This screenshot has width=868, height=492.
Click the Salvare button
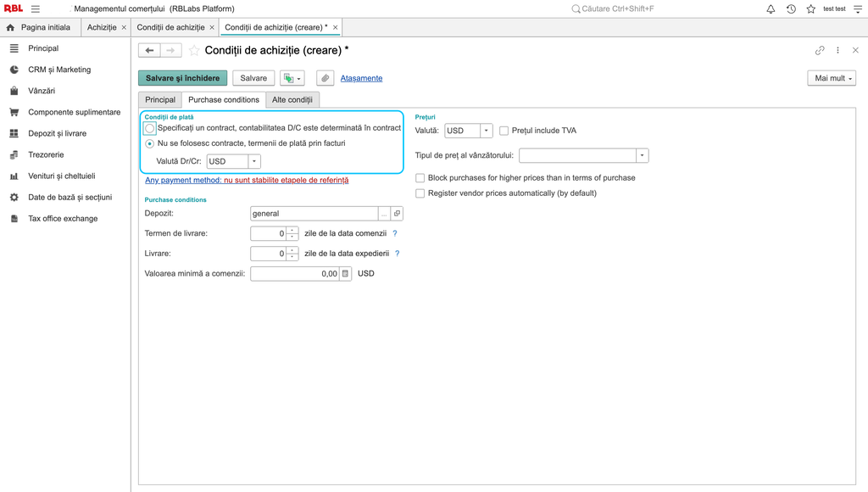(253, 78)
